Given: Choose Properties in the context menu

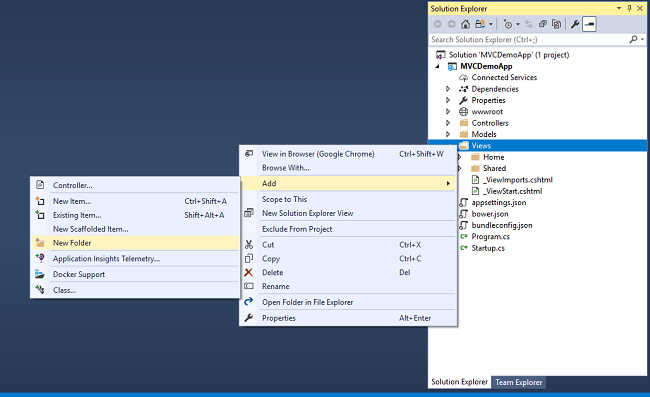Looking at the screenshot, I should 348,318.
